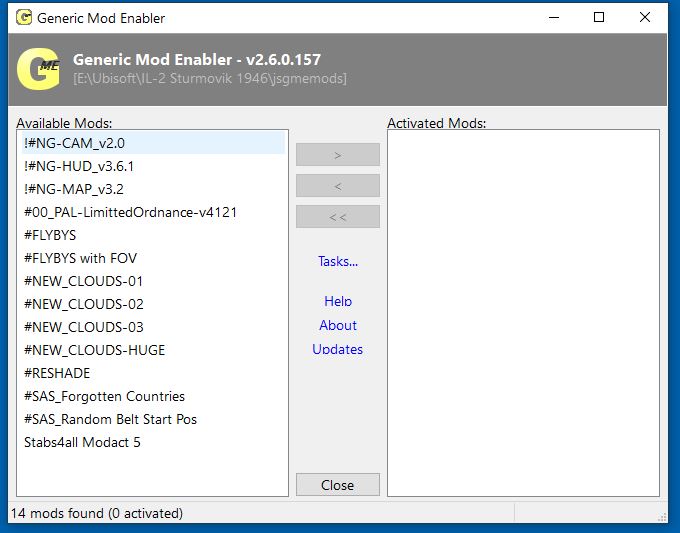
Task: Select #SAS_Forgotten Countries mod
Action: click(x=153, y=396)
